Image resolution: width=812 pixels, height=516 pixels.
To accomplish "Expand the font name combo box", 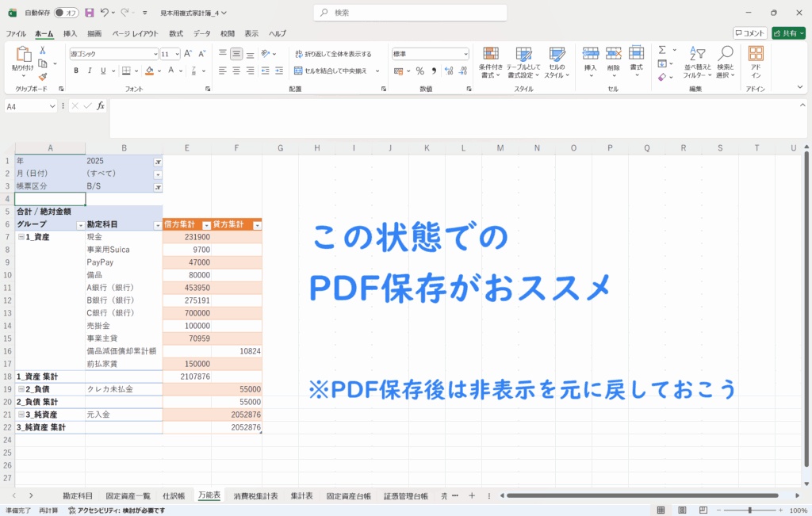I will coord(155,54).
